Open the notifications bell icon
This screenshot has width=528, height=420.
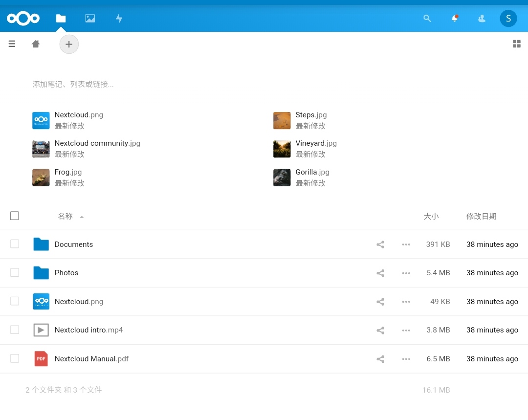pyautogui.click(x=455, y=18)
